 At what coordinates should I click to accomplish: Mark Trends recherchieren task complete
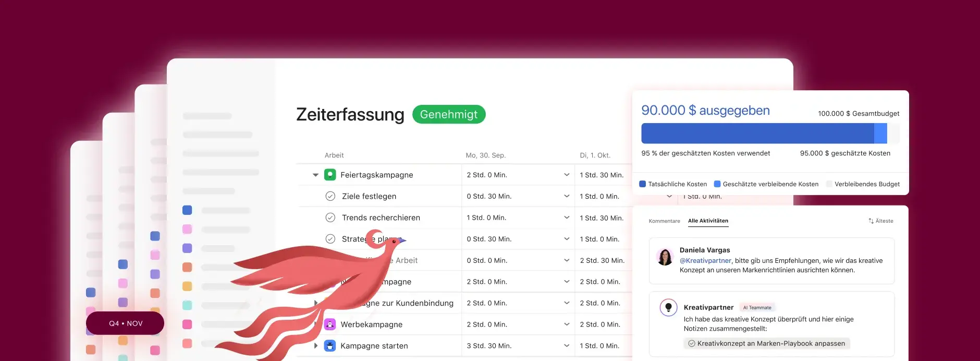(330, 218)
